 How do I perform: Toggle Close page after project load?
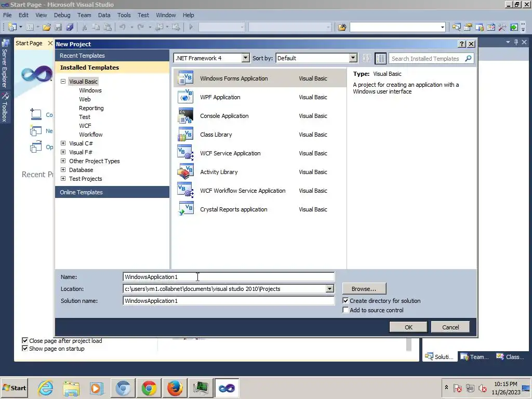tap(25, 340)
